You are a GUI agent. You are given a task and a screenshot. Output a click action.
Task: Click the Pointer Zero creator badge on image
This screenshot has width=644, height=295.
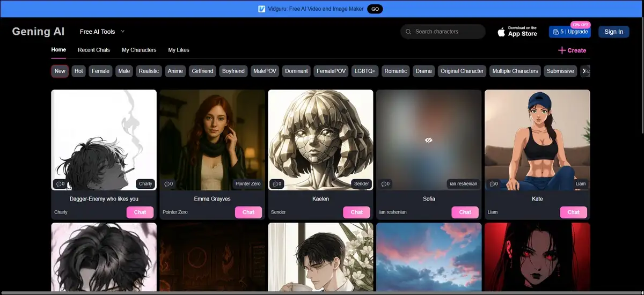click(x=248, y=183)
